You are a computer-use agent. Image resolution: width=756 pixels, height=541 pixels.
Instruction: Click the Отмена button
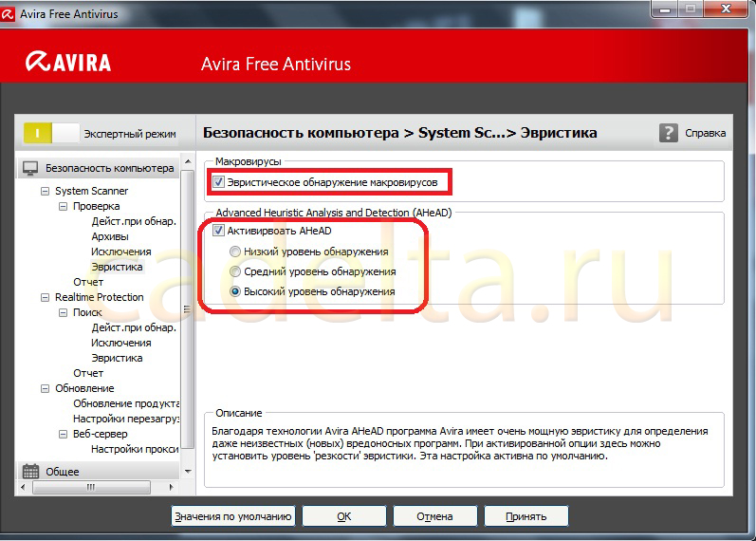coord(434,516)
